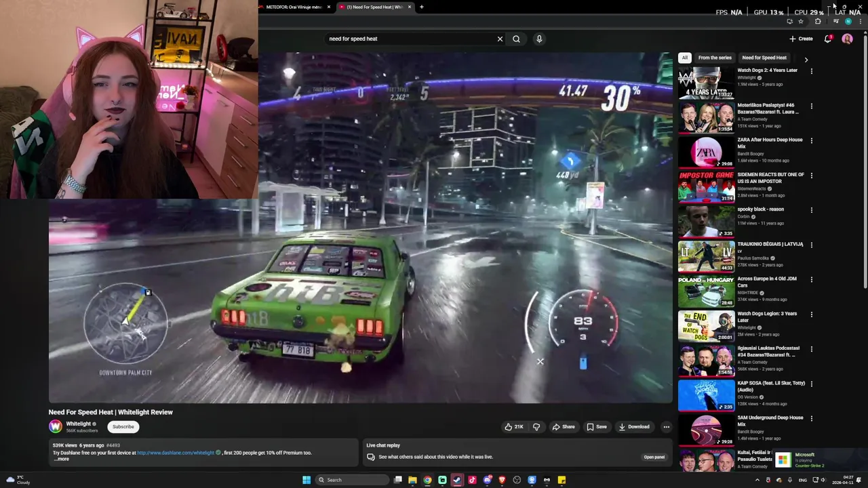The height and width of the screenshot is (488, 868).
Task: Open YouTube notifications bell
Action: click(828, 39)
